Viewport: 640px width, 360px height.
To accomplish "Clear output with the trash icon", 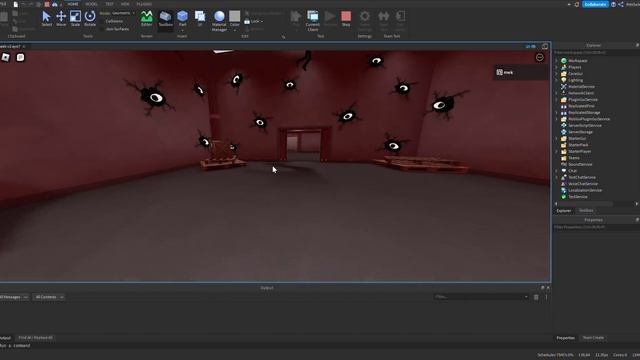I will tap(536, 297).
